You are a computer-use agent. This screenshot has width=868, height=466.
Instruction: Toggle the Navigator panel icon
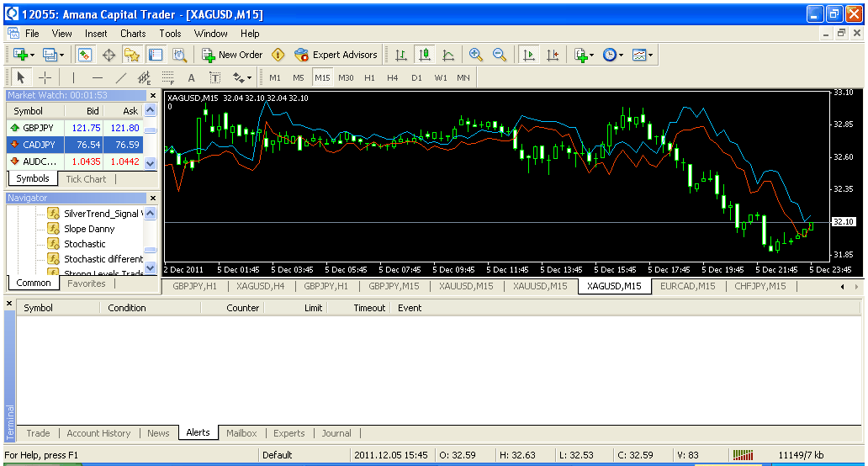click(x=132, y=55)
